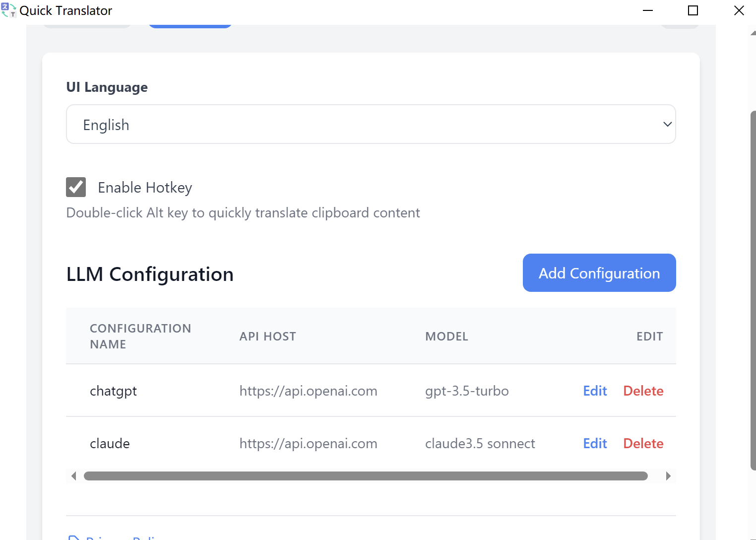Viewport: 756px width, 540px height.
Task: Select the chatgpt configuration name cell
Action: (x=113, y=391)
